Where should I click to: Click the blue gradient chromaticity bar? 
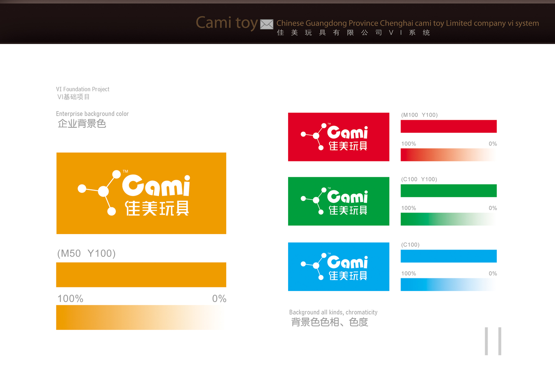[449, 284]
